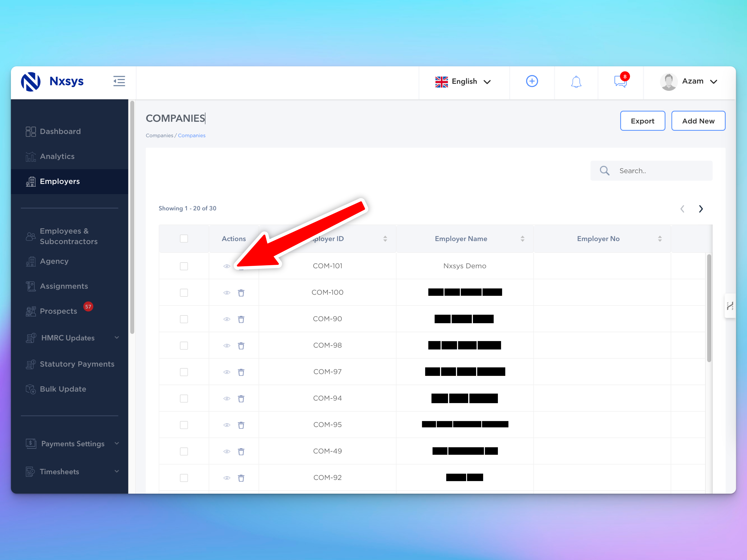
Task: Tick the select-all checkbox in the table header
Action: [x=184, y=239]
